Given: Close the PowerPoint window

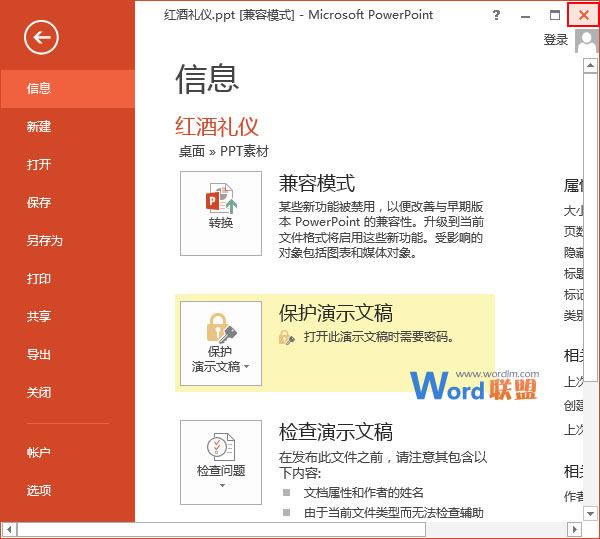Looking at the screenshot, I should tap(583, 15).
